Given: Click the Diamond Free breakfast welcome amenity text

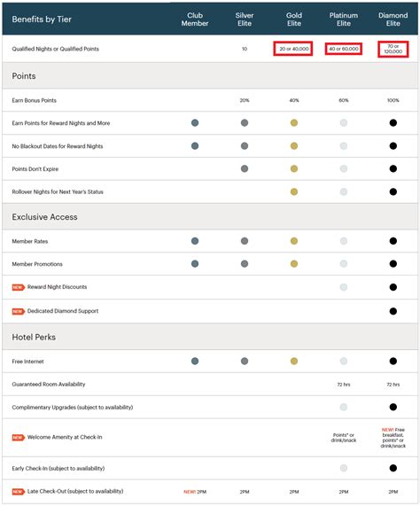Looking at the screenshot, I should [x=393, y=438].
